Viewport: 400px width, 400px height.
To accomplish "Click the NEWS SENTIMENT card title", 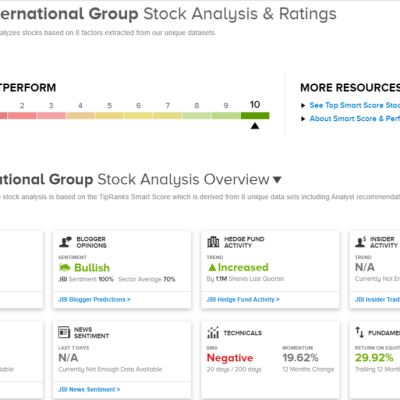I will point(92,333).
